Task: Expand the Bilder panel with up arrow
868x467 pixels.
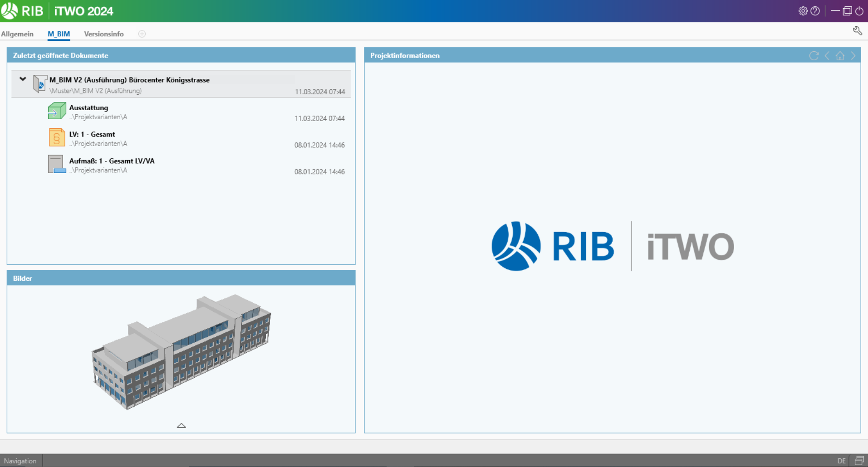Action: [x=181, y=425]
